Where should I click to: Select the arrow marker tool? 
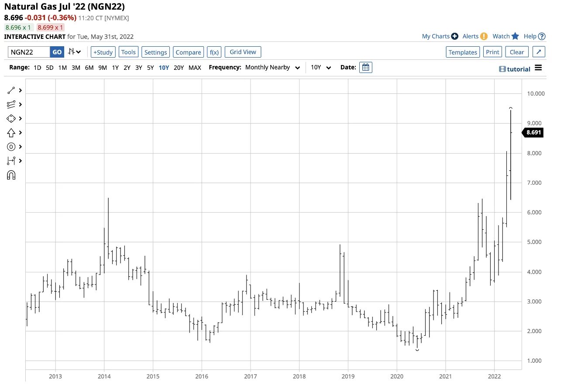point(11,133)
